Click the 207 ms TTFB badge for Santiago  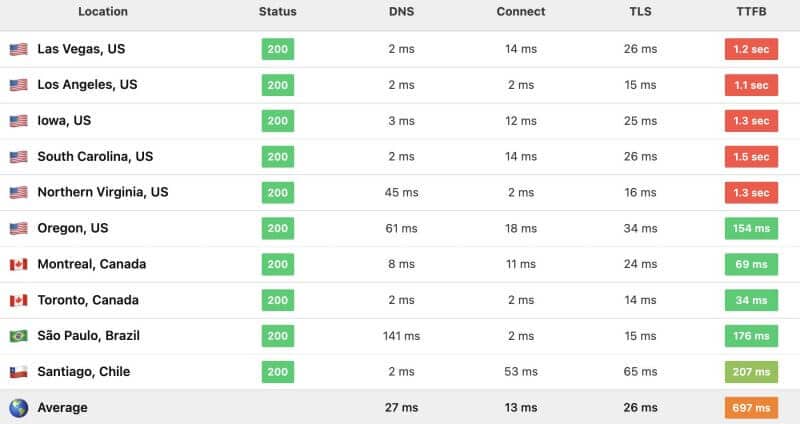coord(751,372)
